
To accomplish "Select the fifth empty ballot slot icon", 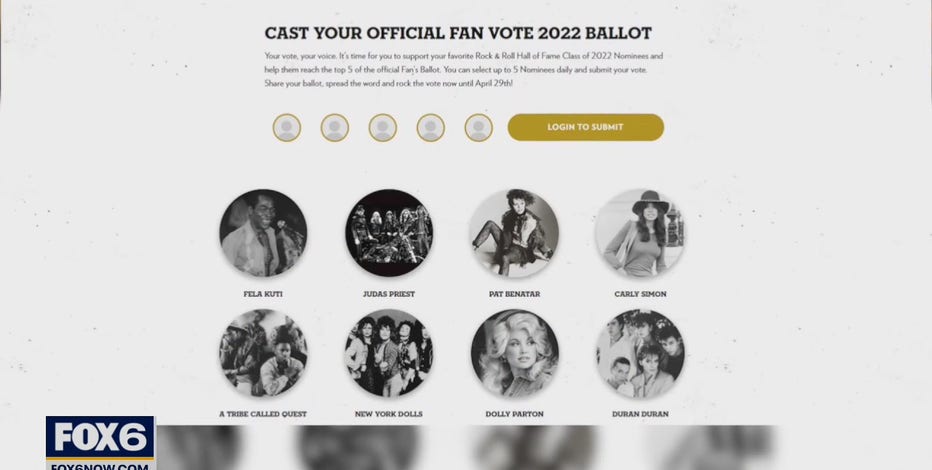I will pos(479,128).
